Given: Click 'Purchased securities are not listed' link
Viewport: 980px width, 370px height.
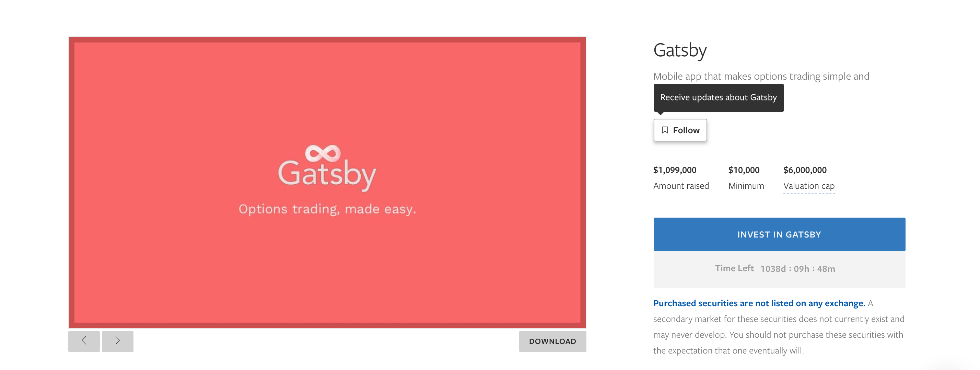Looking at the screenshot, I should pyautogui.click(x=759, y=303).
